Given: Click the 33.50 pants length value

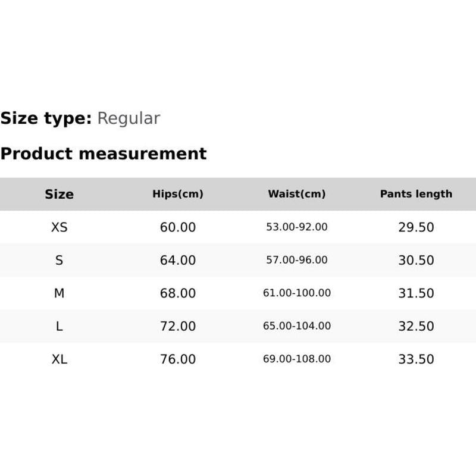Looking at the screenshot, I should point(416,359).
